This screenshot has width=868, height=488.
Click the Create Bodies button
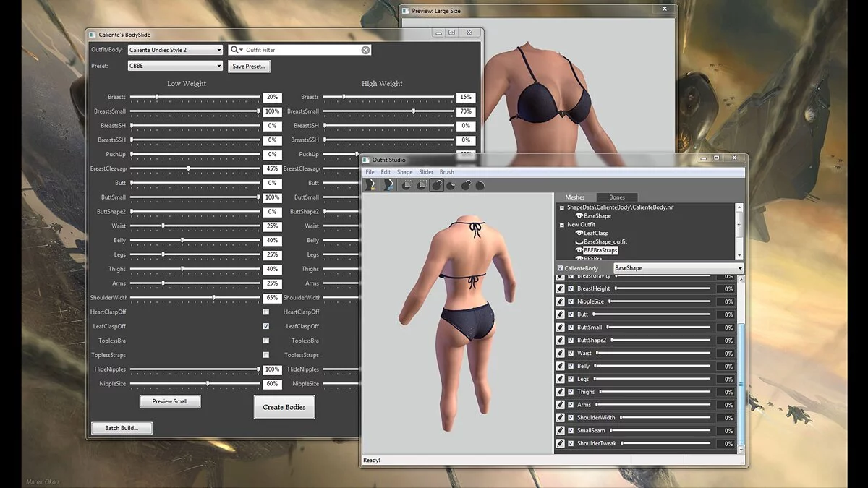[285, 407]
